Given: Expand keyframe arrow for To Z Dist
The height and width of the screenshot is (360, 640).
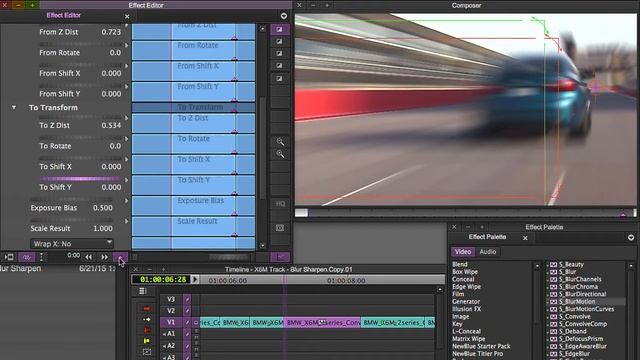Looking at the screenshot, I should (127, 118).
